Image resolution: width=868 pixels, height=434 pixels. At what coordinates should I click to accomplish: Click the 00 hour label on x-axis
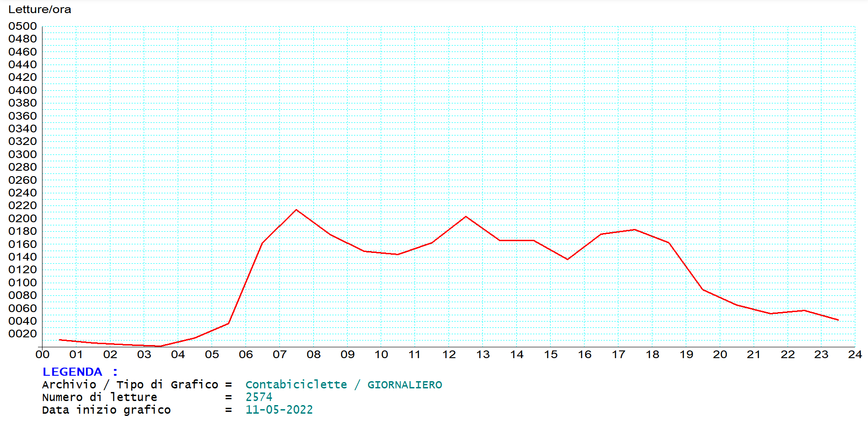click(x=42, y=355)
